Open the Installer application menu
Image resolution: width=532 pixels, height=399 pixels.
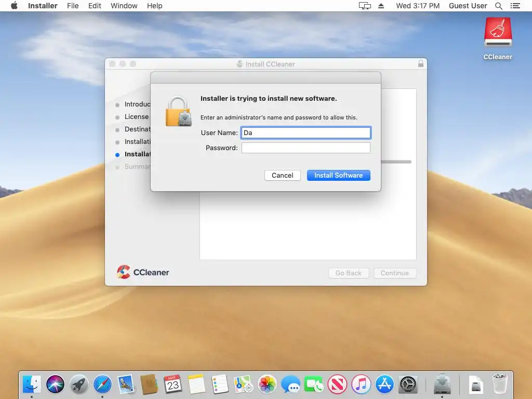pos(43,6)
